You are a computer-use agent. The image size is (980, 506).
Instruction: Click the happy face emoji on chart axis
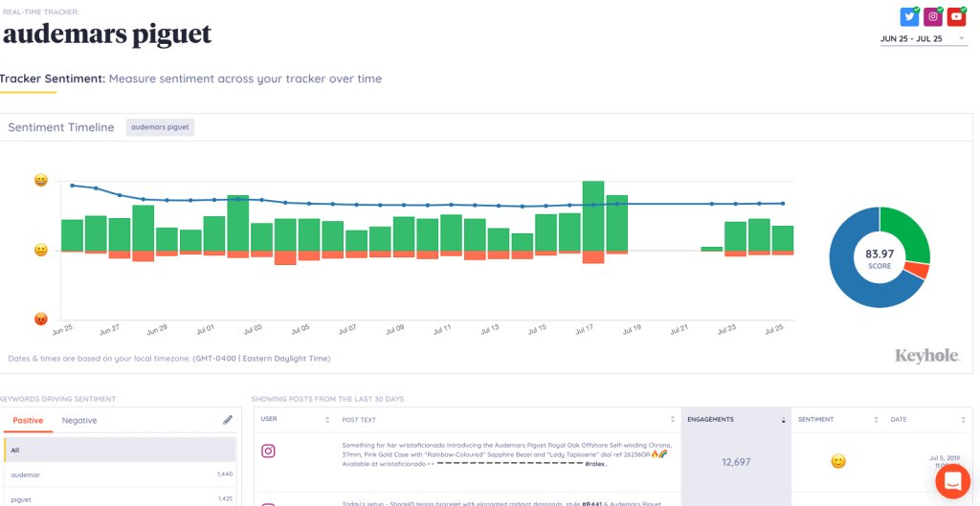[x=40, y=181]
